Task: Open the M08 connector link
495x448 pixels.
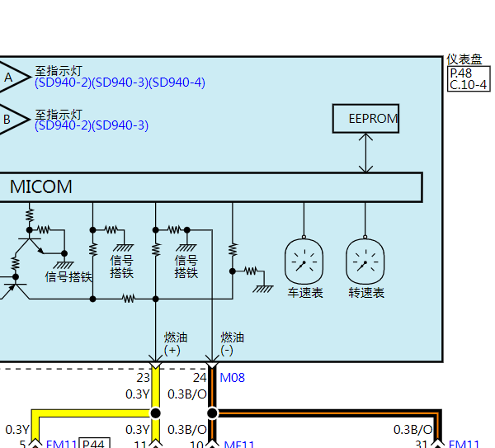Action: 232,378
